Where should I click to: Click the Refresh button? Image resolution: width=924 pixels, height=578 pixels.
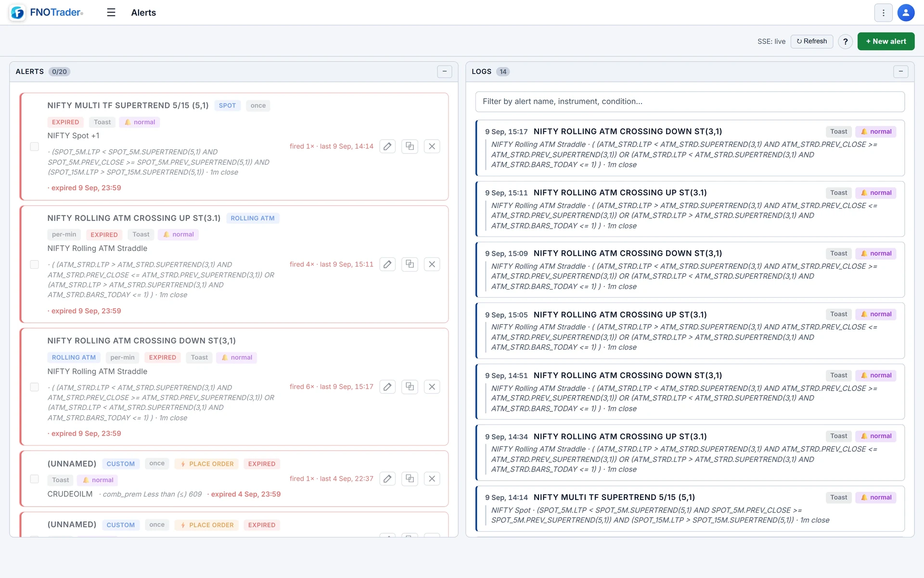click(x=811, y=41)
